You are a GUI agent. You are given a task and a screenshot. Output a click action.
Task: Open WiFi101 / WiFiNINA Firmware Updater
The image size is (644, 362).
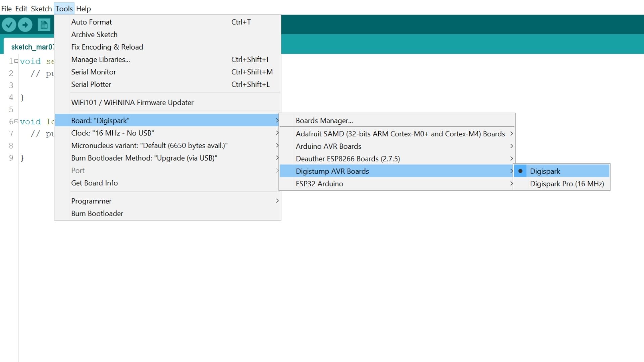pos(167,103)
